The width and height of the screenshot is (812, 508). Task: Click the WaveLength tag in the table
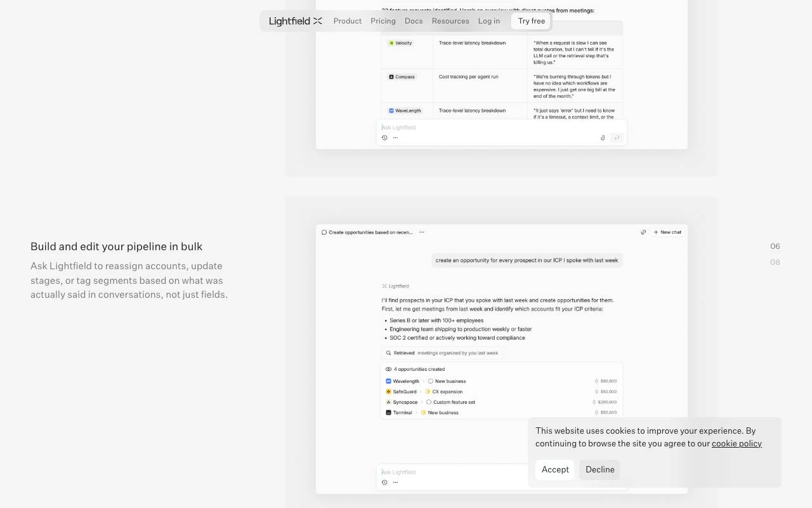click(x=405, y=110)
